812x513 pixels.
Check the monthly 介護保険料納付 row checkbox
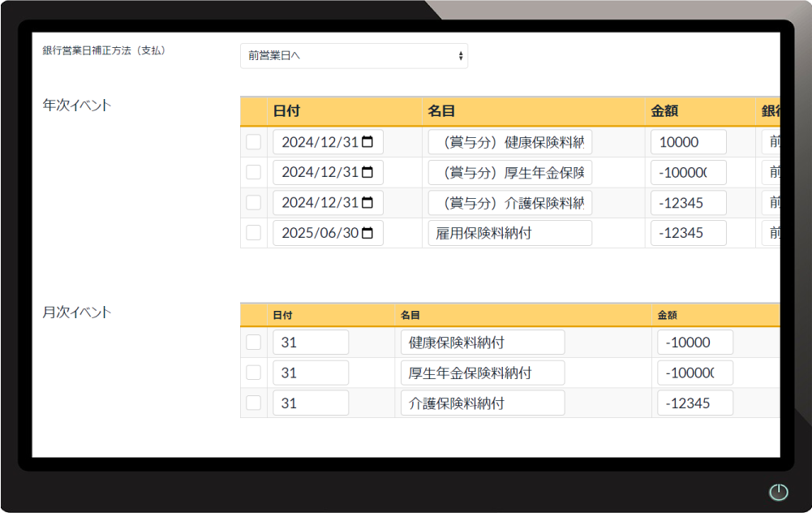coord(254,403)
